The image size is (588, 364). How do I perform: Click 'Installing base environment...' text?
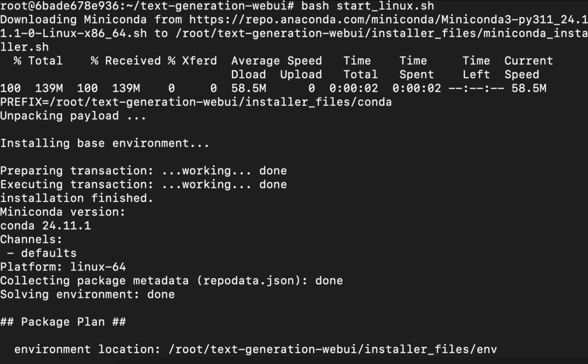[105, 144]
